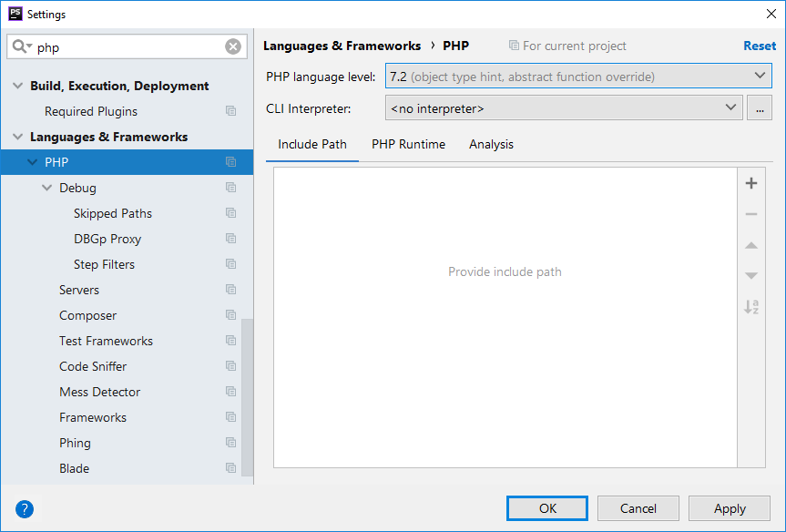Click the remove include path minus icon
786x532 pixels.
coord(751,214)
